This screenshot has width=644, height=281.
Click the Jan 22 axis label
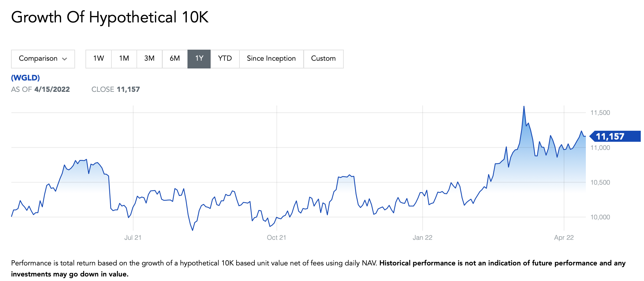point(422,238)
